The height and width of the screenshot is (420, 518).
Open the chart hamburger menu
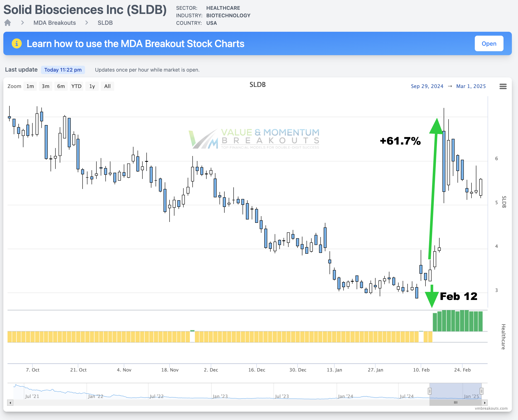click(503, 86)
